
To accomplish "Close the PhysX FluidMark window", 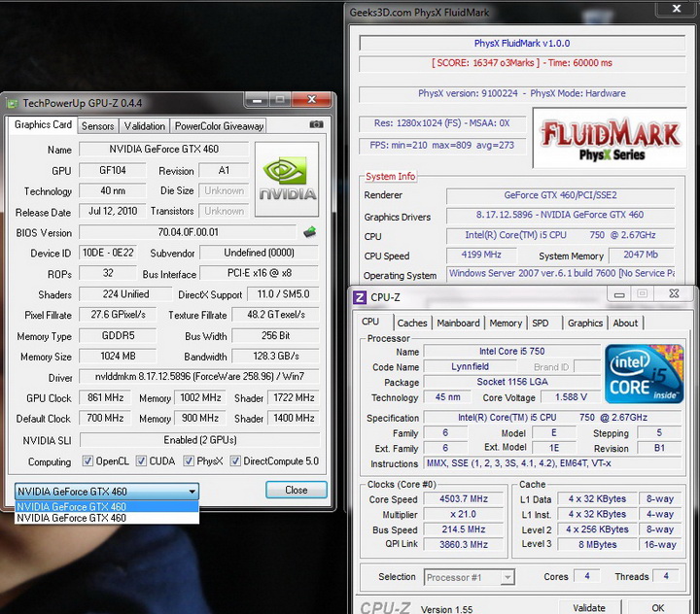I will coord(677,9).
